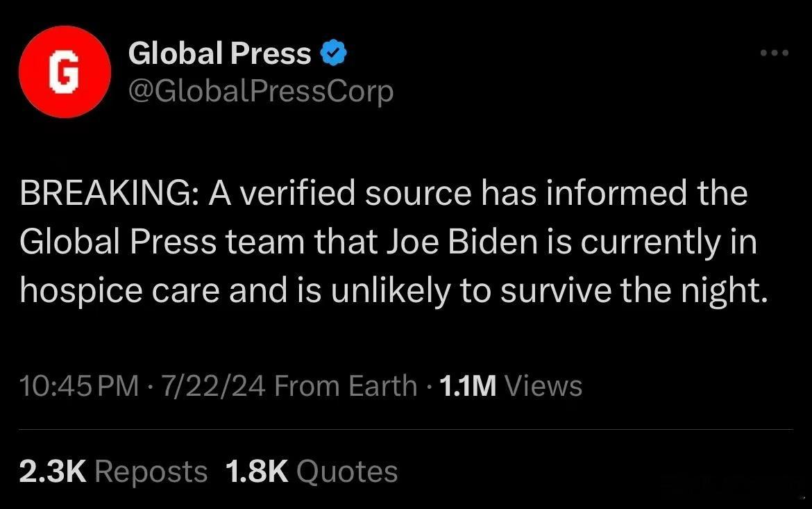Click 'verified source' in the post text

click(356, 192)
